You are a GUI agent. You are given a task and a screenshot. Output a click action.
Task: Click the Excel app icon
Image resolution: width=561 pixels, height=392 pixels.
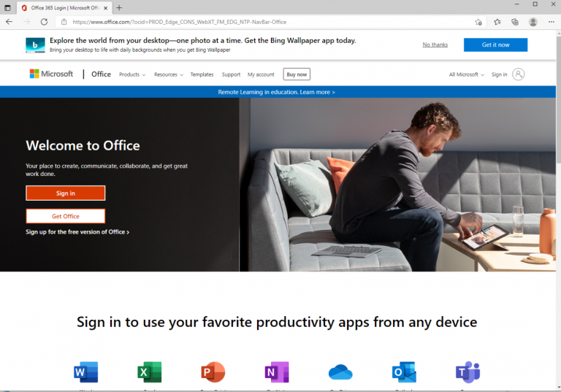tap(149, 372)
